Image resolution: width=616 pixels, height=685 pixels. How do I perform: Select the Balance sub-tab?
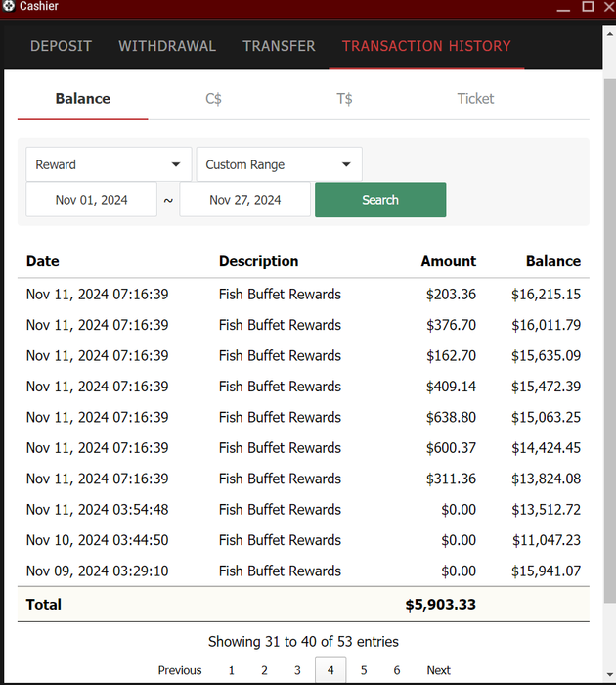tap(82, 99)
